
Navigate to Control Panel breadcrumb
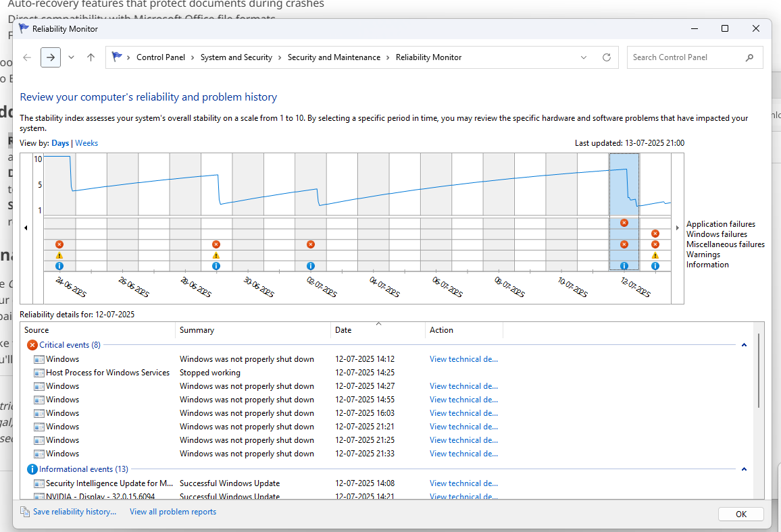point(160,57)
